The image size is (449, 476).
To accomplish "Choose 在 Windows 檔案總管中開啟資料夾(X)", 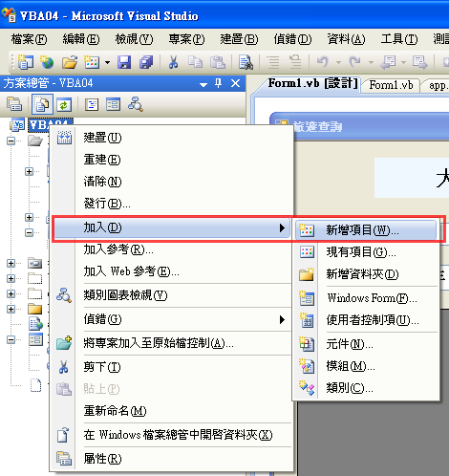I will coord(172,435).
